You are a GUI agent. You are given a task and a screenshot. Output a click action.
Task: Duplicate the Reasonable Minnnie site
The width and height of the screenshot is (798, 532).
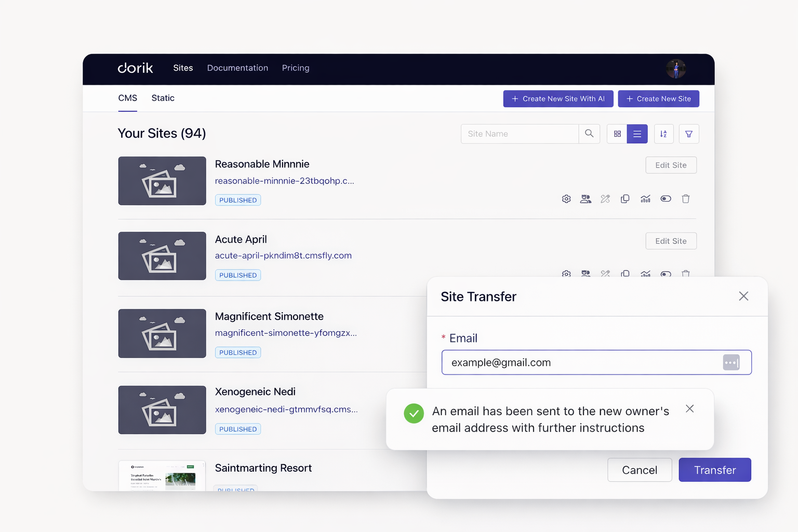[625, 199]
